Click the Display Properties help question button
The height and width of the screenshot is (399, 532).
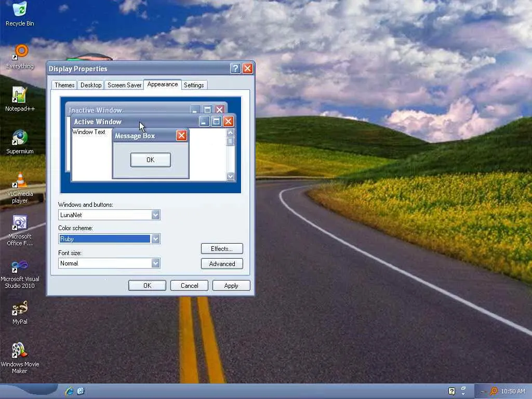point(235,68)
